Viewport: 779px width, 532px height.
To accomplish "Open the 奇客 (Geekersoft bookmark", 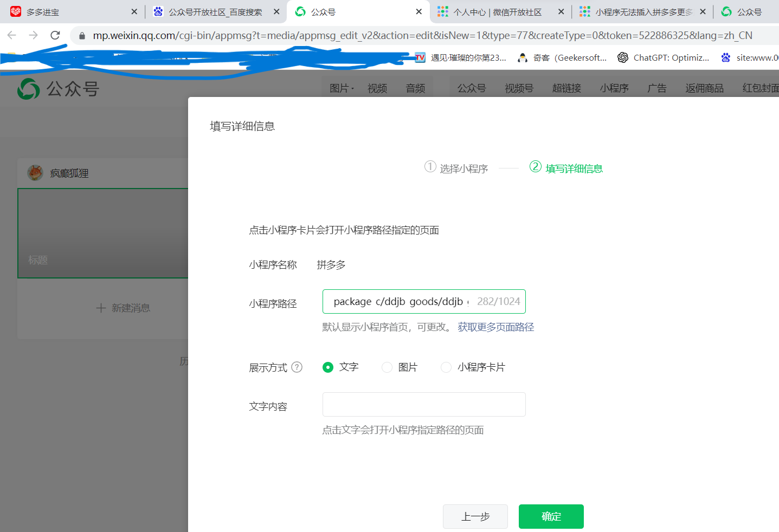I will [562, 57].
